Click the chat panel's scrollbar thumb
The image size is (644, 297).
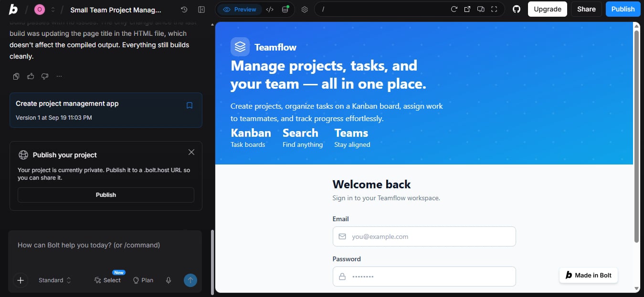click(212, 263)
